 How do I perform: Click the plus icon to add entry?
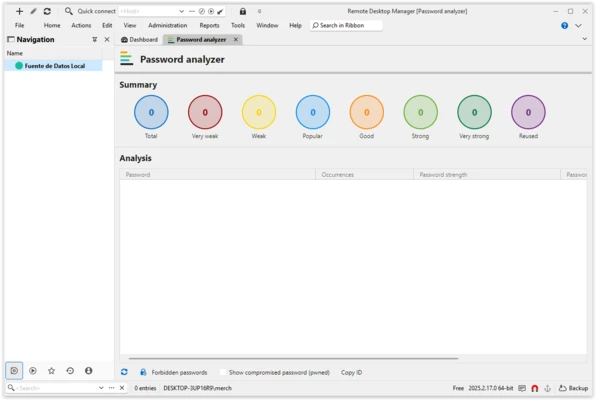[19, 11]
